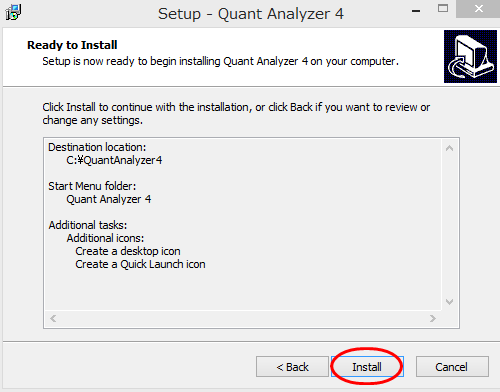Click the computer installer graphic in the header
500x392 pixels.
tap(470, 56)
